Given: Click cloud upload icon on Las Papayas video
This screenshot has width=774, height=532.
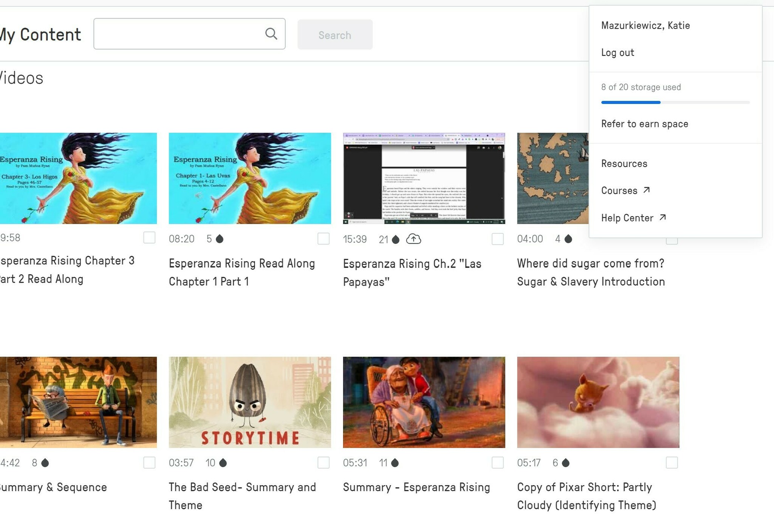Looking at the screenshot, I should point(413,239).
